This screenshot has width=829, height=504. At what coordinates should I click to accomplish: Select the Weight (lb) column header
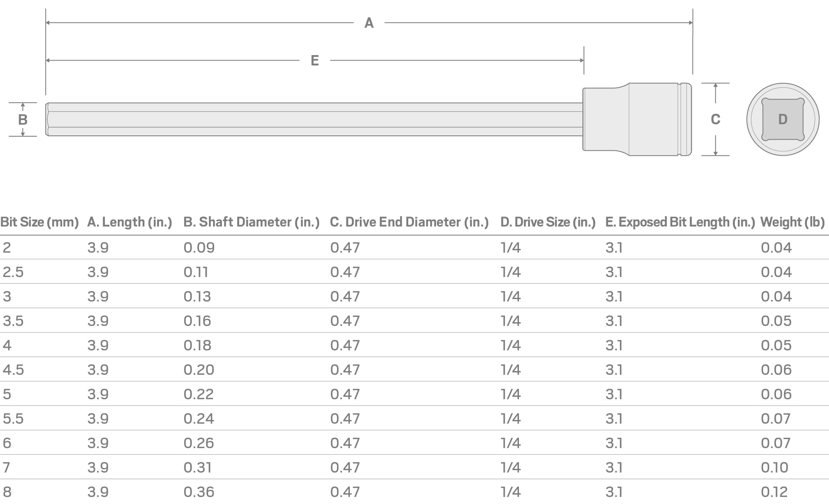tap(793, 222)
